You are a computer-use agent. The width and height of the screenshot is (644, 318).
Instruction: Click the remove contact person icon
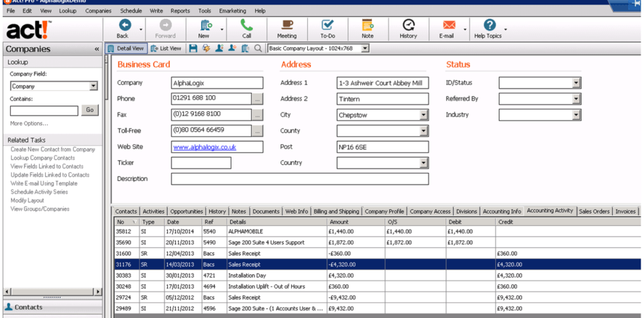click(x=232, y=48)
